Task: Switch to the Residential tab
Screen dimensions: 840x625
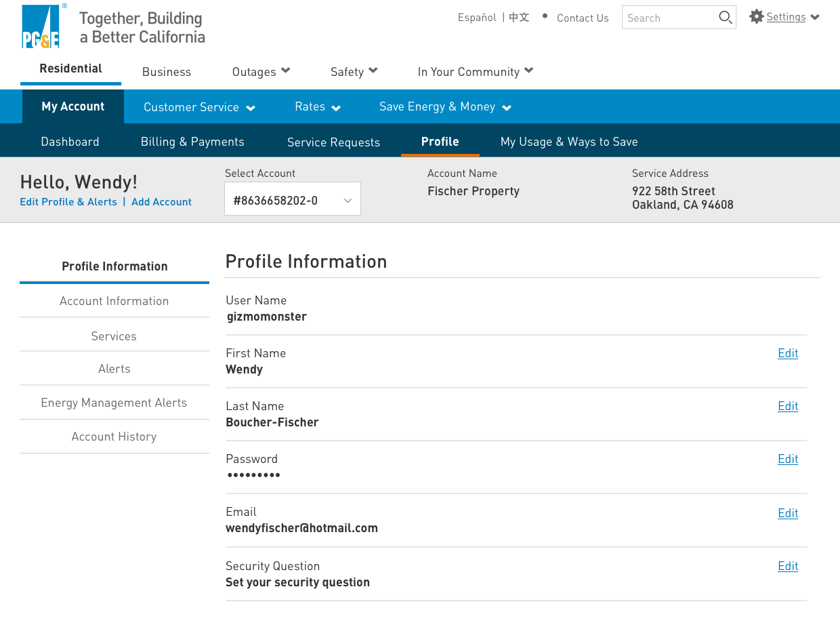Action: click(x=70, y=69)
